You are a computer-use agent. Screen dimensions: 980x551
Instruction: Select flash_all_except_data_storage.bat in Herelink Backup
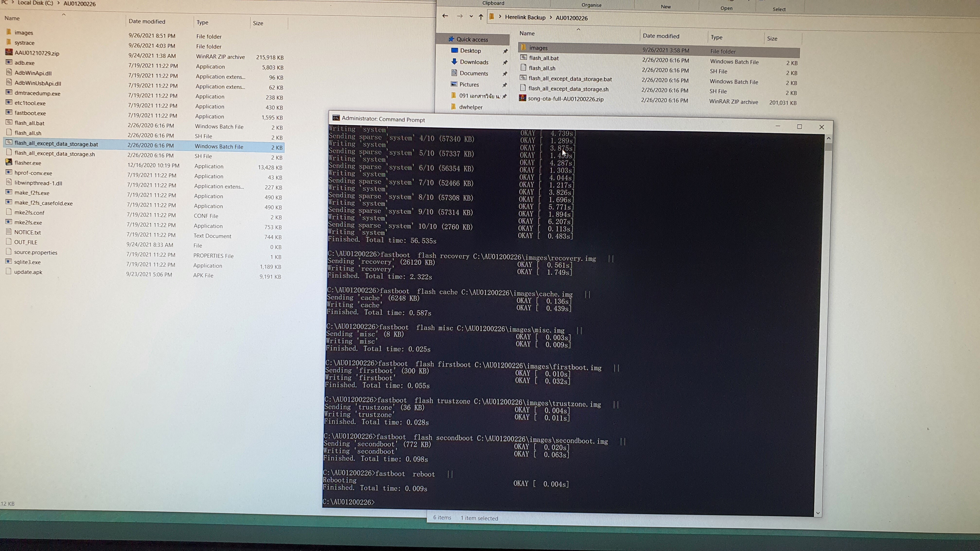[x=570, y=79]
